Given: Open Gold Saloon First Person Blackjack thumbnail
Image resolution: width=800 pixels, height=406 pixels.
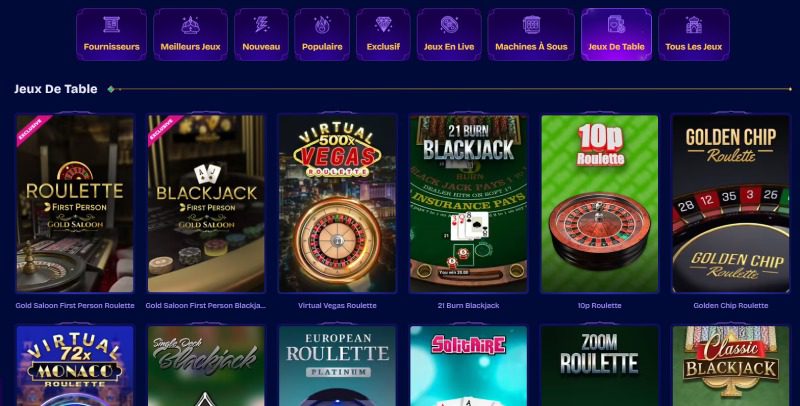Looking at the screenshot, I should click(x=206, y=204).
